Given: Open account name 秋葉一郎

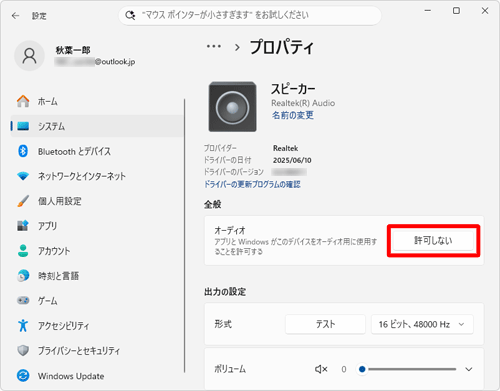Looking at the screenshot, I should click(x=73, y=50).
